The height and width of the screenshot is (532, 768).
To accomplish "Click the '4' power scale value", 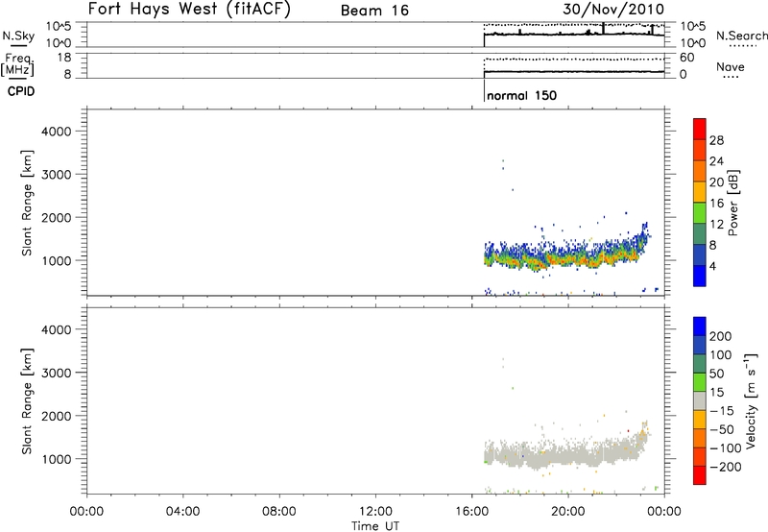I will point(712,267).
